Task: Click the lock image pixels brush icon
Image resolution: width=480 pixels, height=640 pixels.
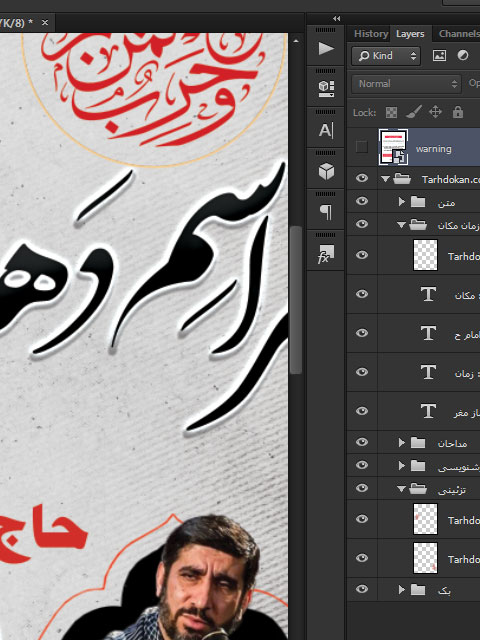Action: pyautogui.click(x=413, y=112)
